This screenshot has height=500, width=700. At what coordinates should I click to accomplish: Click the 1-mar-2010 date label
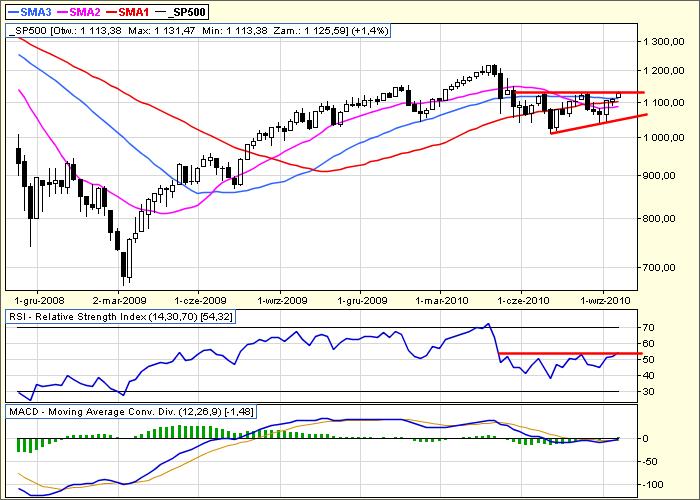pos(442,300)
